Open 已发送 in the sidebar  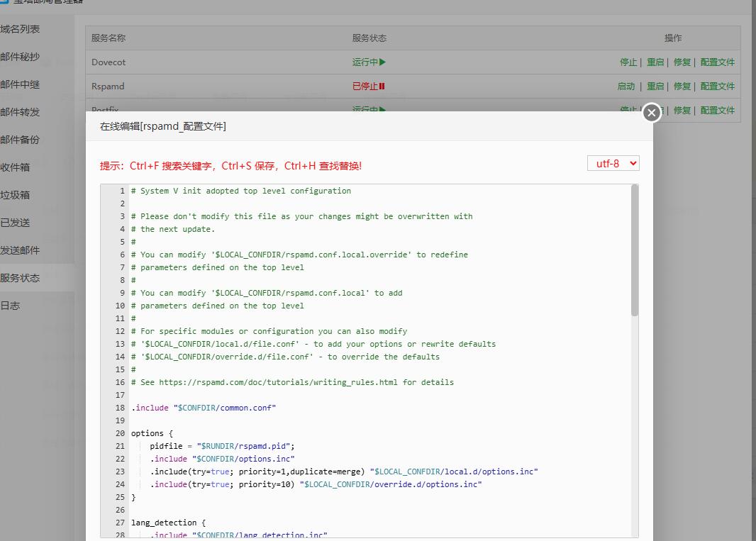tap(16, 223)
